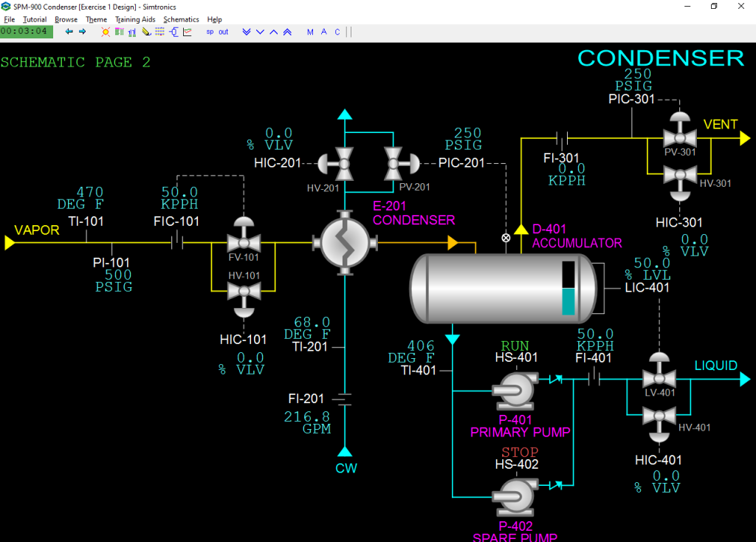This screenshot has height=542, width=756.
Task: Click the 470 DEG F vapor temperature
Action: [80, 198]
